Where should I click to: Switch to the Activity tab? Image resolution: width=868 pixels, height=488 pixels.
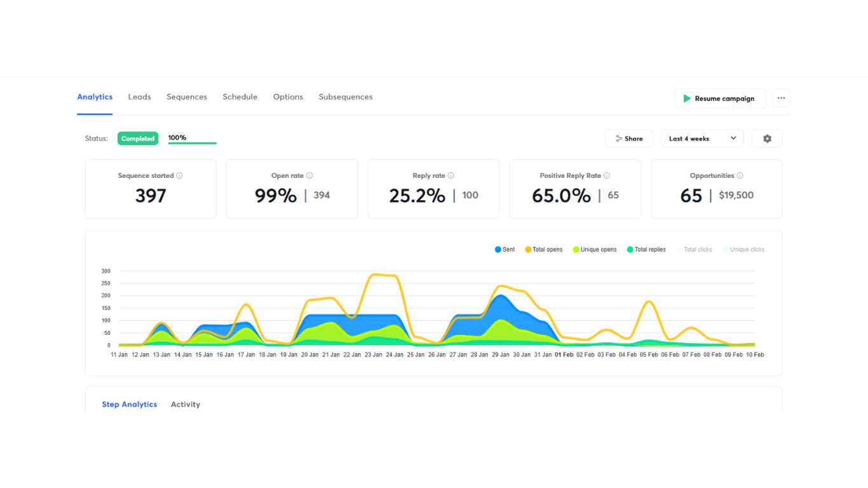[x=186, y=405]
